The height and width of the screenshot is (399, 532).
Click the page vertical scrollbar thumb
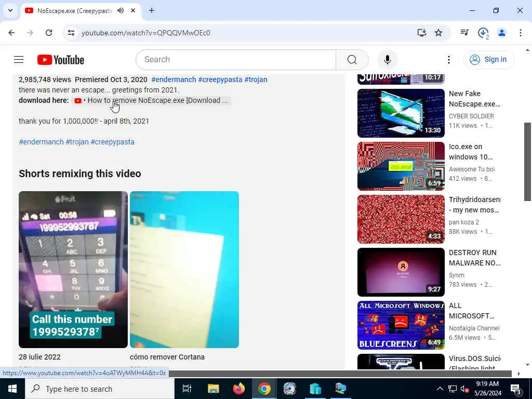527,162
